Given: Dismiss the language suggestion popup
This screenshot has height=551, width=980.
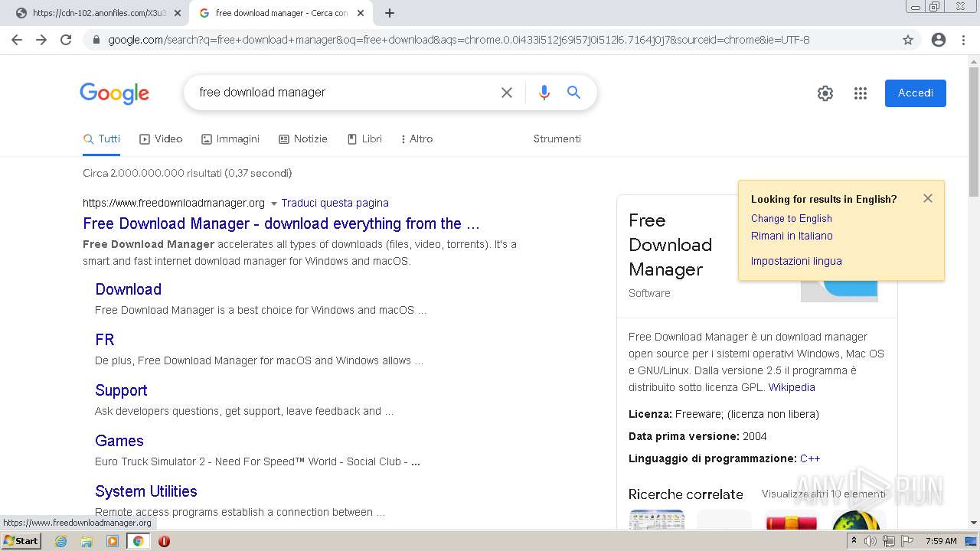Looking at the screenshot, I should click(x=928, y=198).
